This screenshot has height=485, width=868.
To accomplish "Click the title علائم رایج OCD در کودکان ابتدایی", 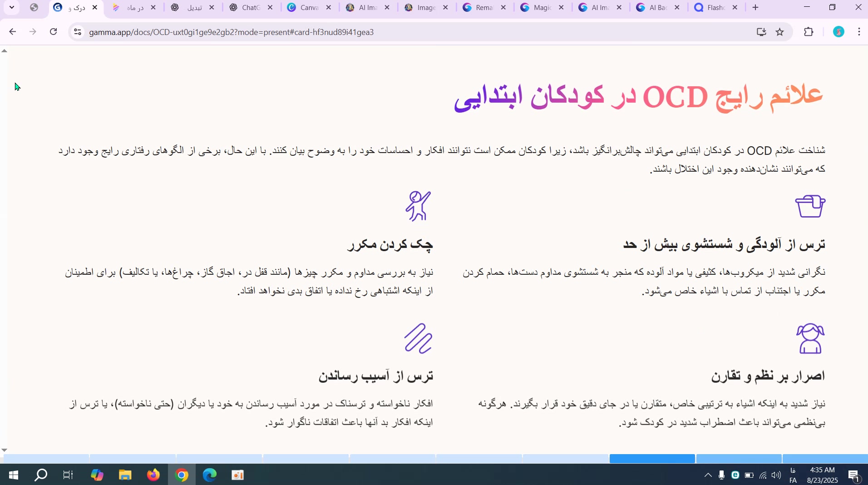I will click(x=640, y=97).
